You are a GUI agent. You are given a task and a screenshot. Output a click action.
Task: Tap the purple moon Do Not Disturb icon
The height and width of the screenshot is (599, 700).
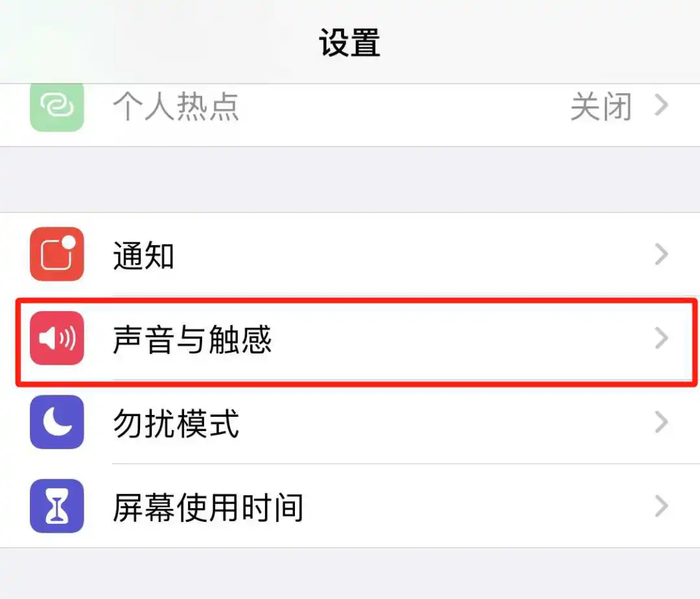[x=56, y=422]
